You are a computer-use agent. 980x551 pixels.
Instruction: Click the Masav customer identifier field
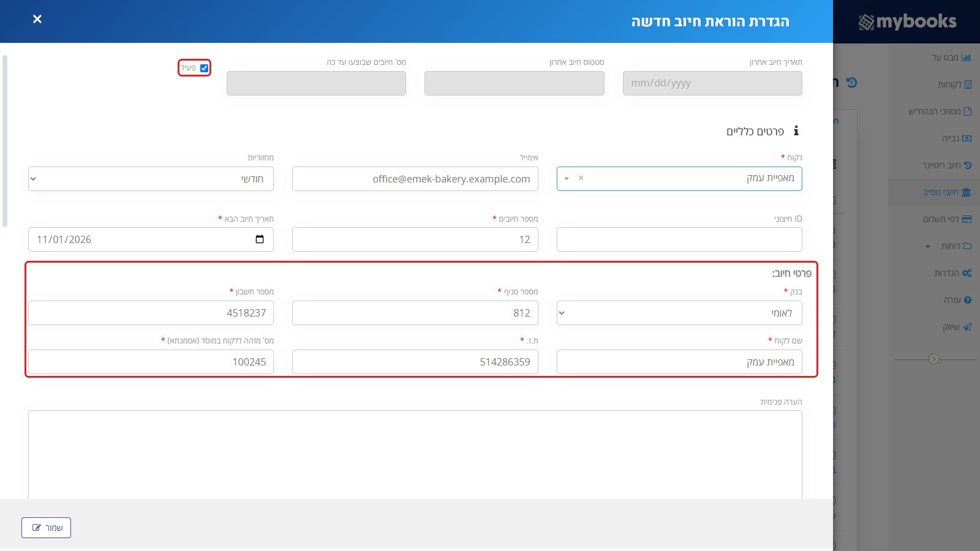(x=151, y=362)
